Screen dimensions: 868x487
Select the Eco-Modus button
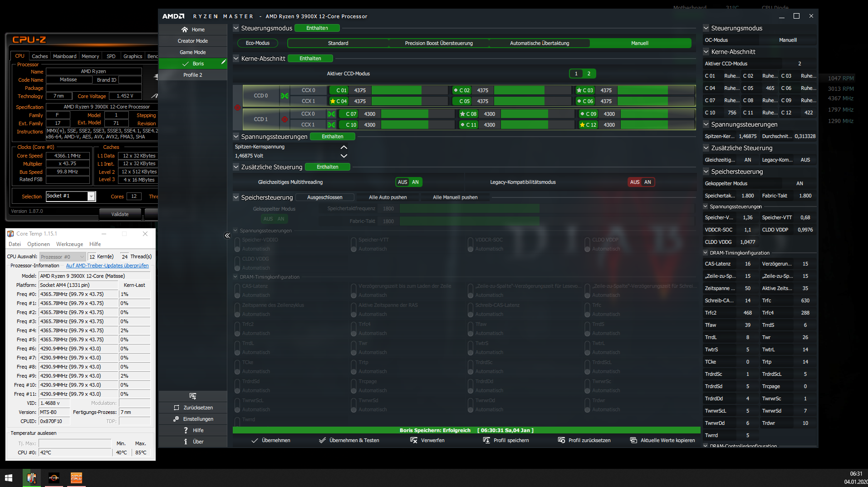(x=258, y=43)
